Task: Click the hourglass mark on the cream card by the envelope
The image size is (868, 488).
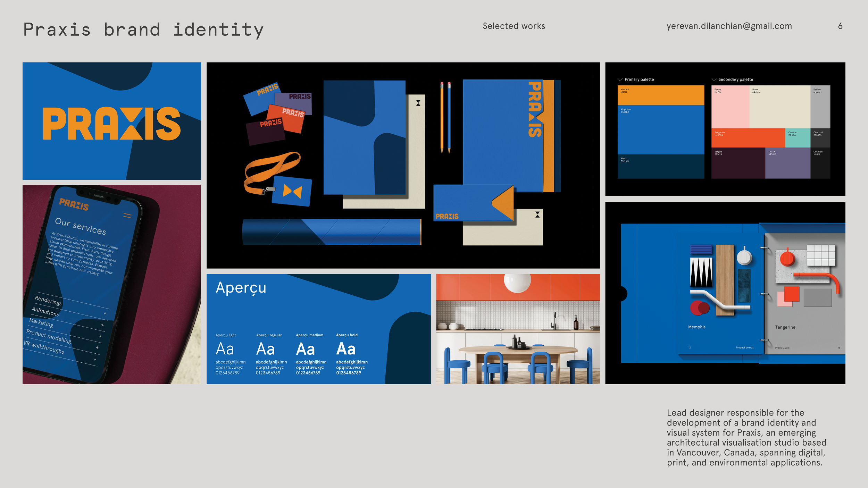Action: (x=537, y=214)
